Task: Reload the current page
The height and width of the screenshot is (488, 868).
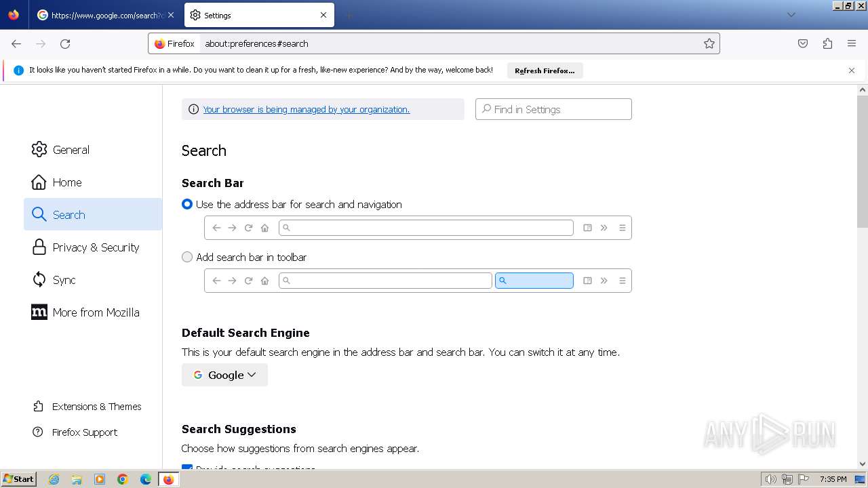Action: point(65,43)
